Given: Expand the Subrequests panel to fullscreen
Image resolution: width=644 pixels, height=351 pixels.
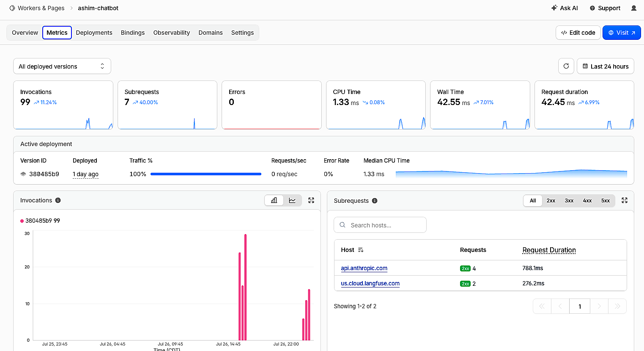Looking at the screenshot, I should point(625,200).
